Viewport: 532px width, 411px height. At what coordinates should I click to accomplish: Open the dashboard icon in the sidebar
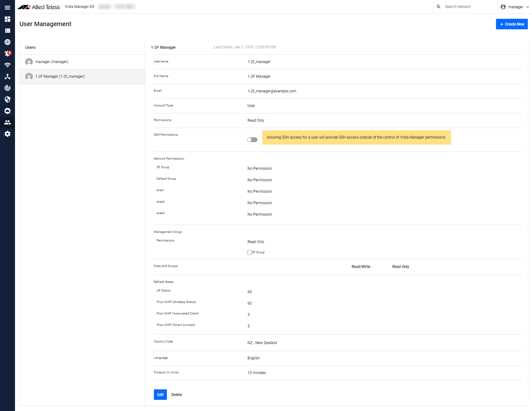coord(7,19)
